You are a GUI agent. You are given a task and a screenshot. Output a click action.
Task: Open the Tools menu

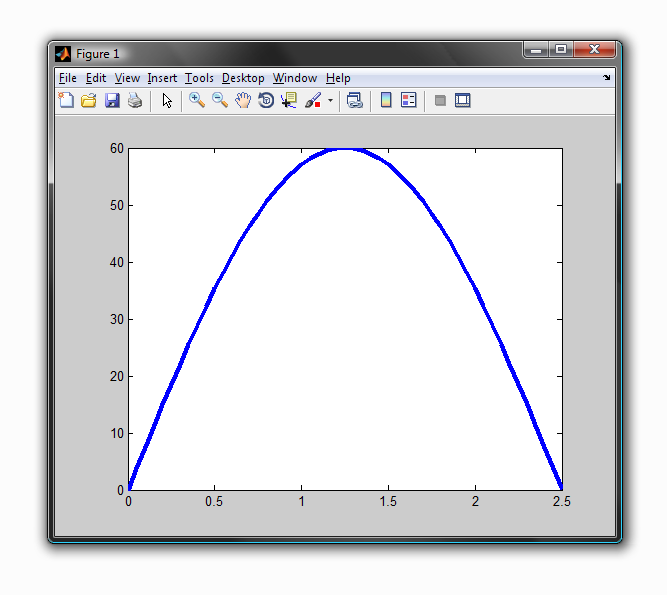199,78
